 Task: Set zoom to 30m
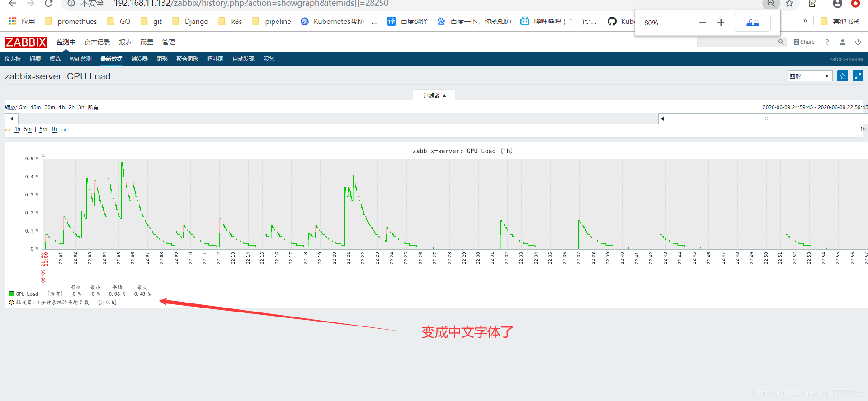50,107
